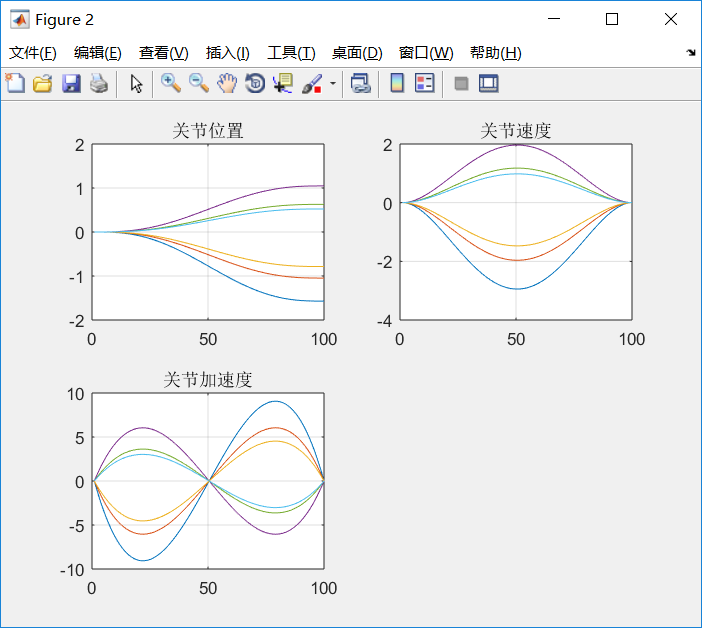Insert a colorbar via toolbar icon
This screenshot has height=628, width=702.
397,83
